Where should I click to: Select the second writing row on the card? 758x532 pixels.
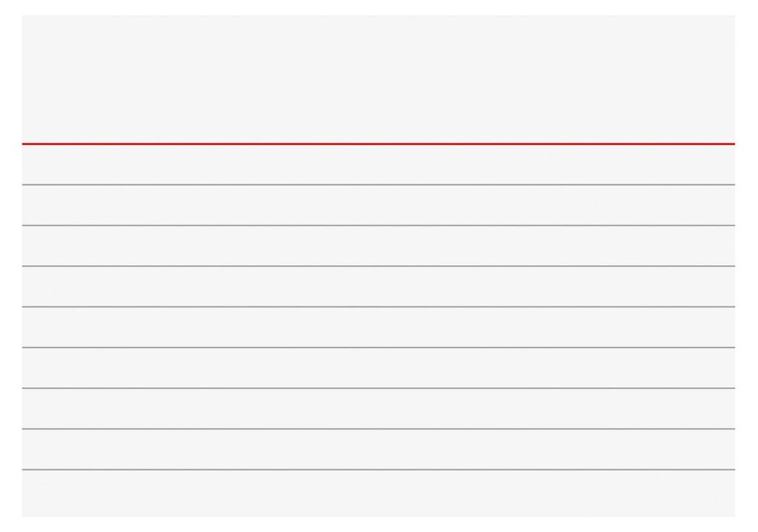[x=378, y=205]
